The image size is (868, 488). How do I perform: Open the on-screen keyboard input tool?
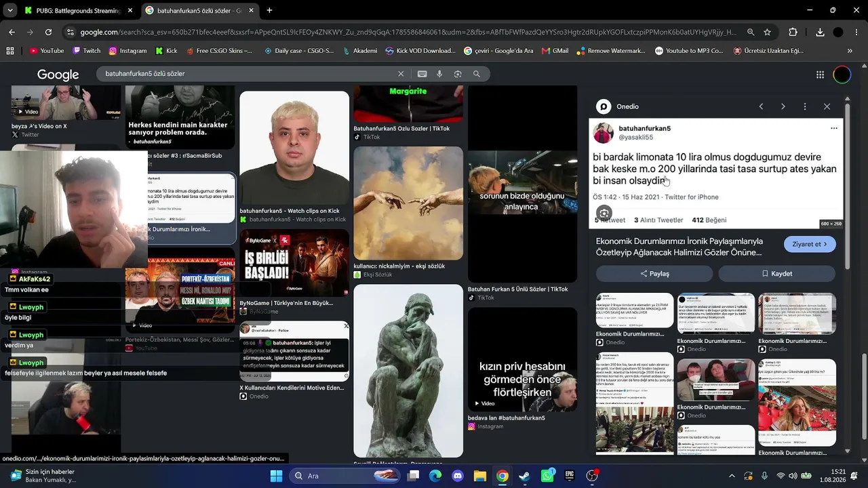(422, 74)
